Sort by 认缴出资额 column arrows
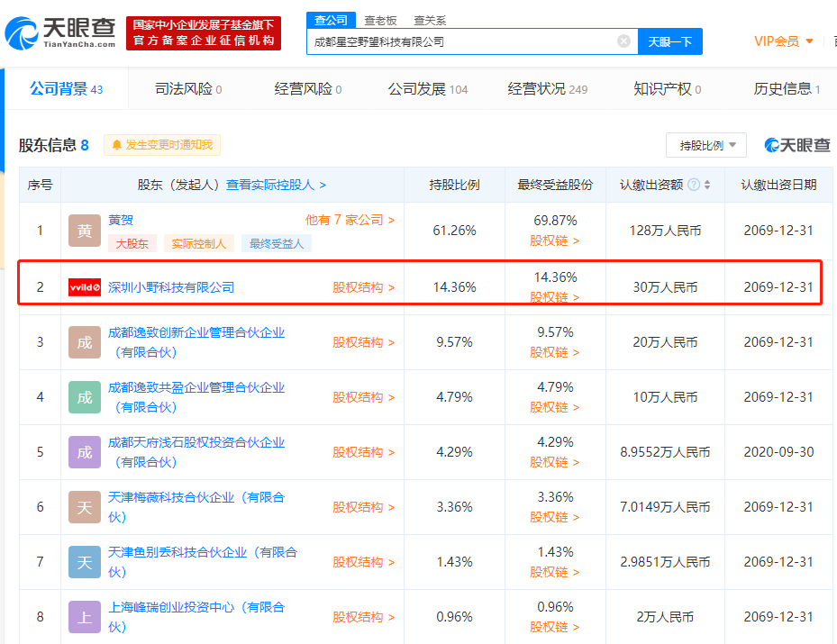The image size is (837, 644). pos(707,185)
